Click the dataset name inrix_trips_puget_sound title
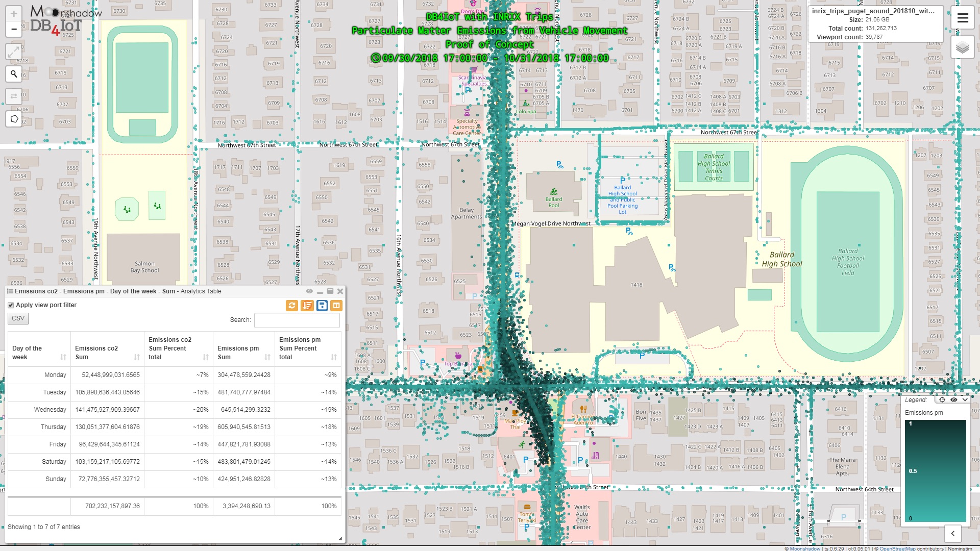The width and height of the screenshot is (980, 551). click(x=873, y=11)
